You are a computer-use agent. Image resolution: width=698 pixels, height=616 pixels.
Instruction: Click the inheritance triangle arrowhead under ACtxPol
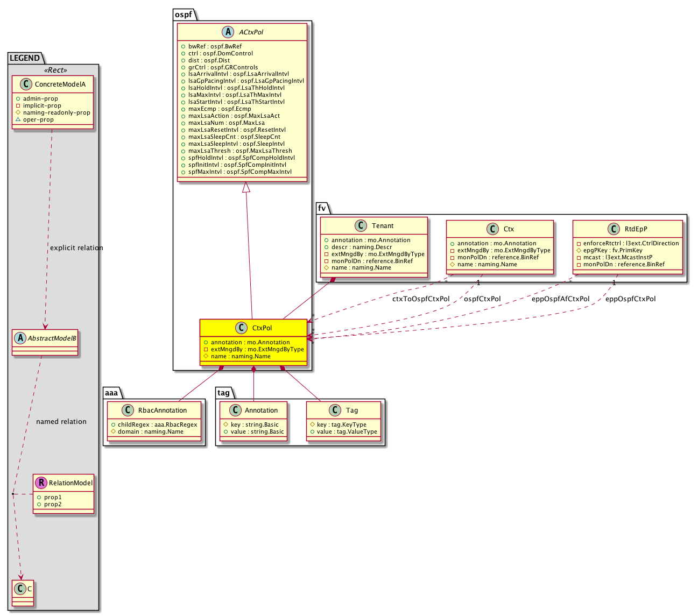[x=246, y=188]
